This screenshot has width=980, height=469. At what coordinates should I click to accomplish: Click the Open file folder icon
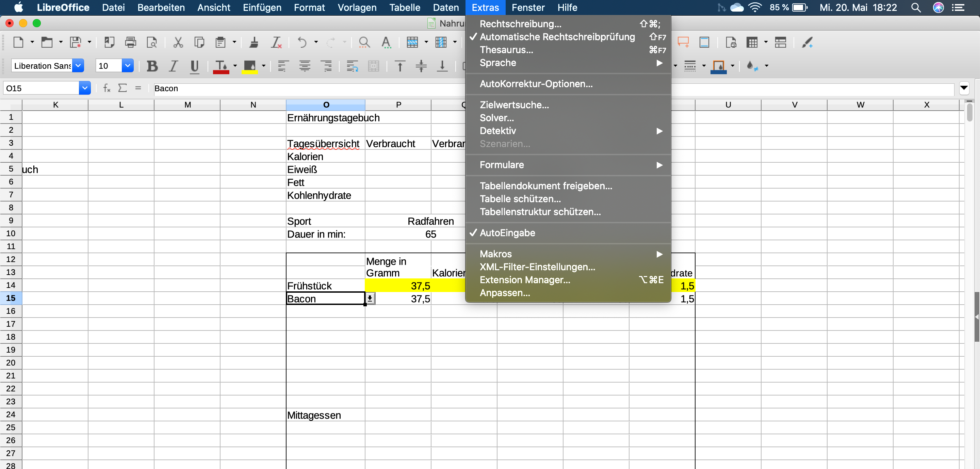click(47, 42)
